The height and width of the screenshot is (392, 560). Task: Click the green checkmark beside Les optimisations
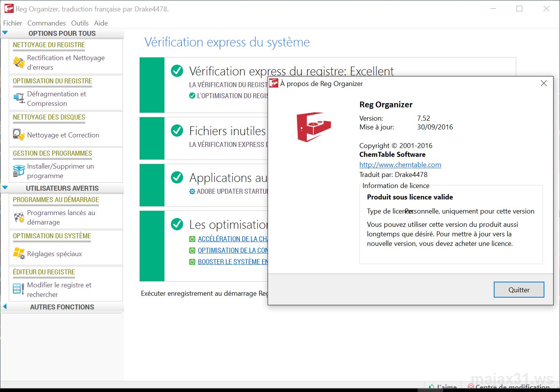click(x=177, y=224)
